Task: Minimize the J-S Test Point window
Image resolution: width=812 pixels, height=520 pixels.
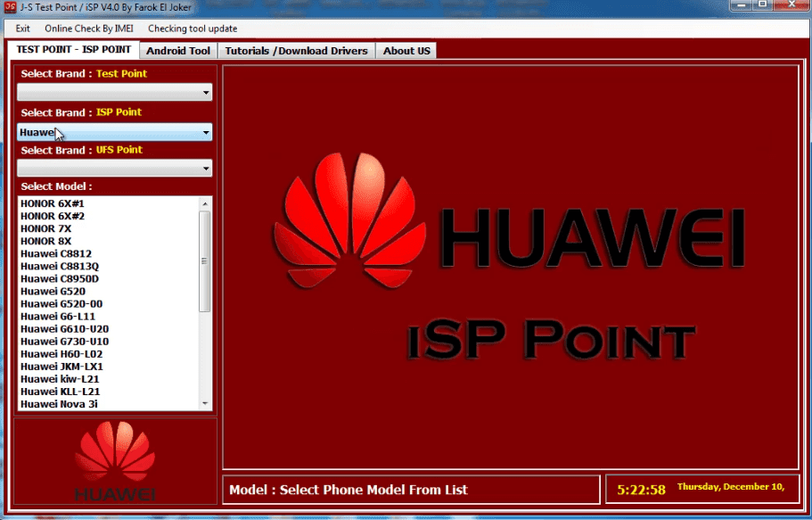Action: 742,5
